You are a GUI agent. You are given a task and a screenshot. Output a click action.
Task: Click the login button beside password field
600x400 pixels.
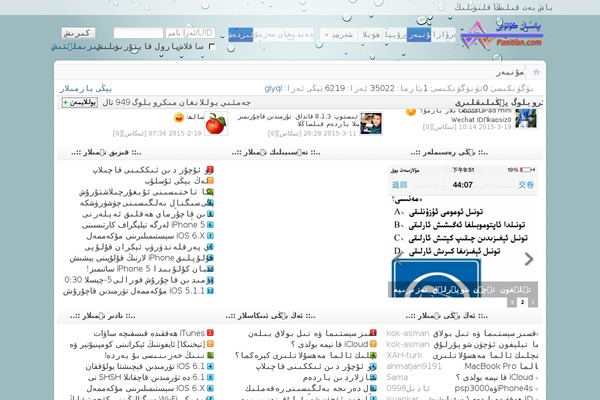(78, 33)
